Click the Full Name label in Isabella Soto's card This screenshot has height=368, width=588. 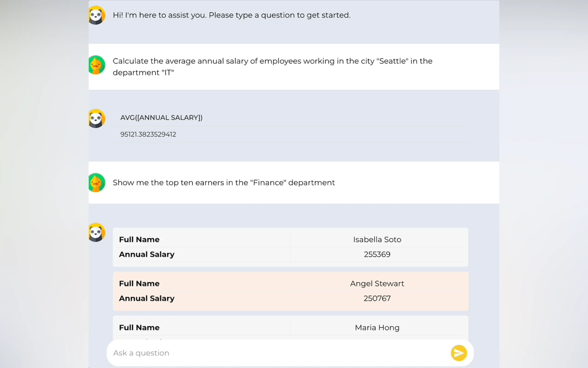(139, 239)
